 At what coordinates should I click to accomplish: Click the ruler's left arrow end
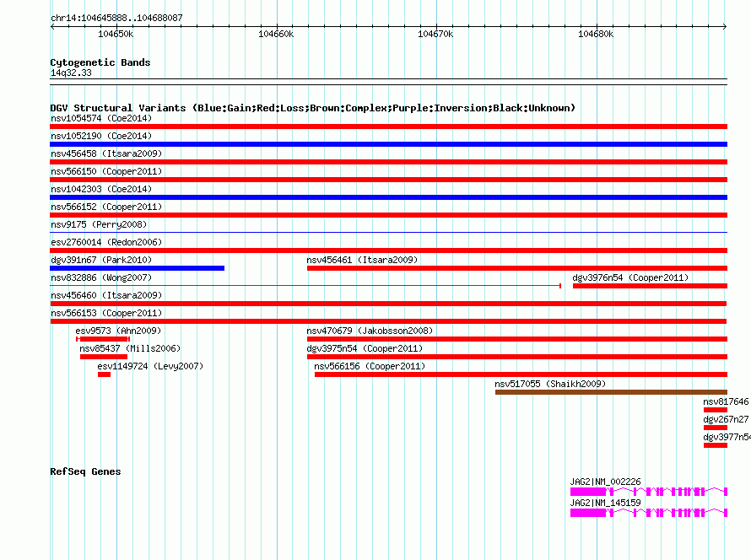[52, 27]
